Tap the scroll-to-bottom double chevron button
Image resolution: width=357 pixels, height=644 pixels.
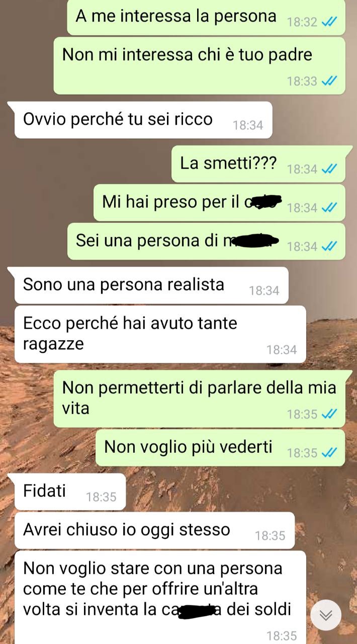click(326, 615)
